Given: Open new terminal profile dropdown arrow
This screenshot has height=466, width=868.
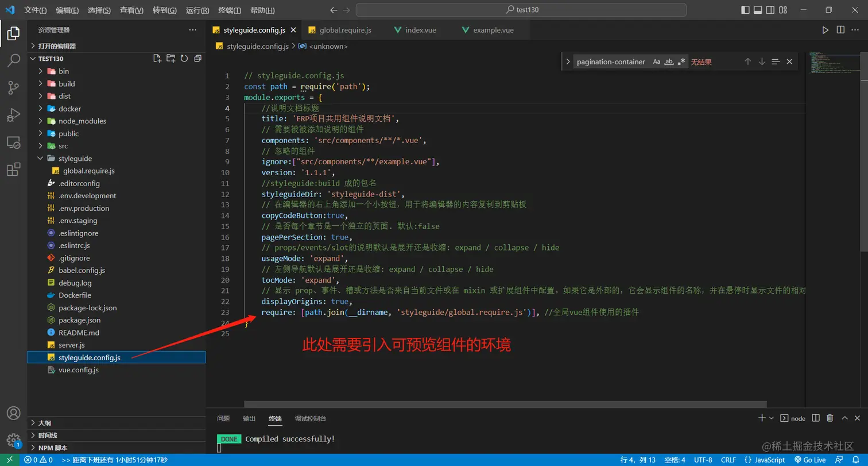Looking at the screenshot, I should point(772,418).
